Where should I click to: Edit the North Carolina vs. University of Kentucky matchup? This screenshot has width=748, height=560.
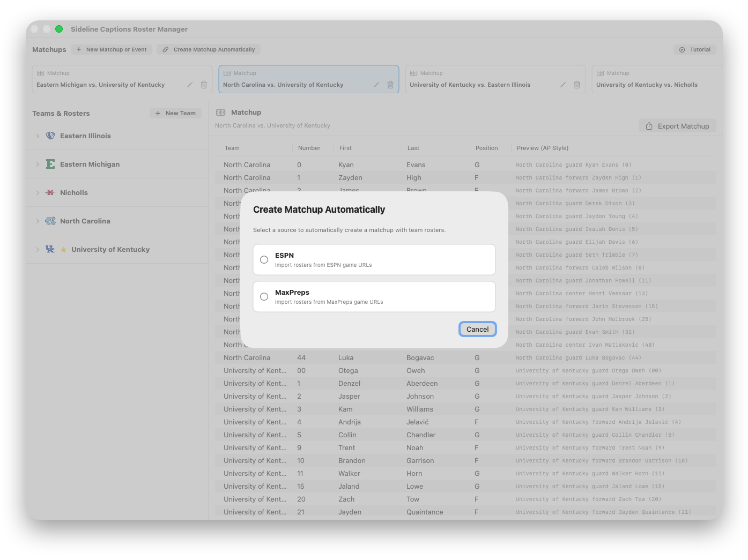376,85
